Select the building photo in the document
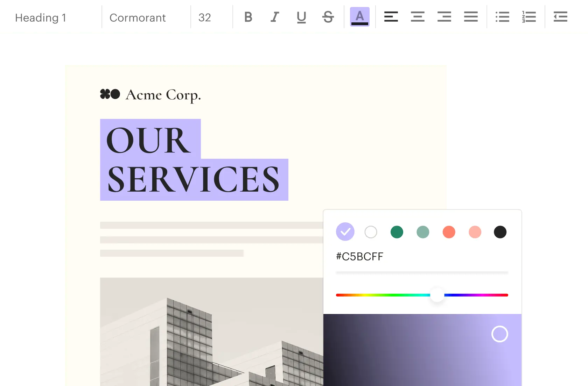Image resolution: width=588 pixels, height=386 pixels. point(211,332)
